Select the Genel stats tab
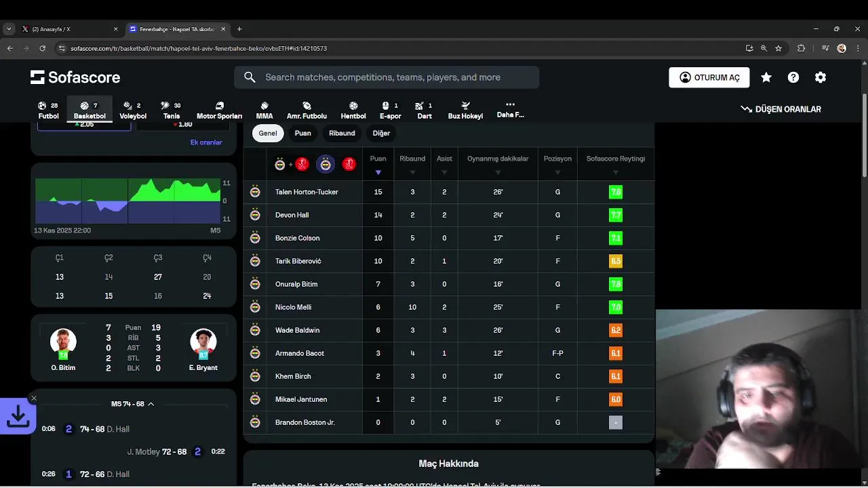The width and height of the screenshot is (868, 488). (268, 133)
